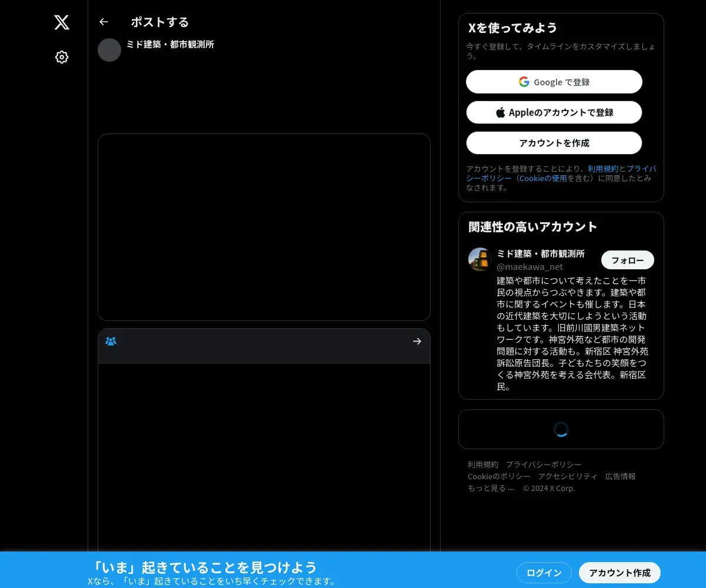Open the @maekawa_net handle
The width and height of the screenshot is (706, 588).
click(530, 266)
